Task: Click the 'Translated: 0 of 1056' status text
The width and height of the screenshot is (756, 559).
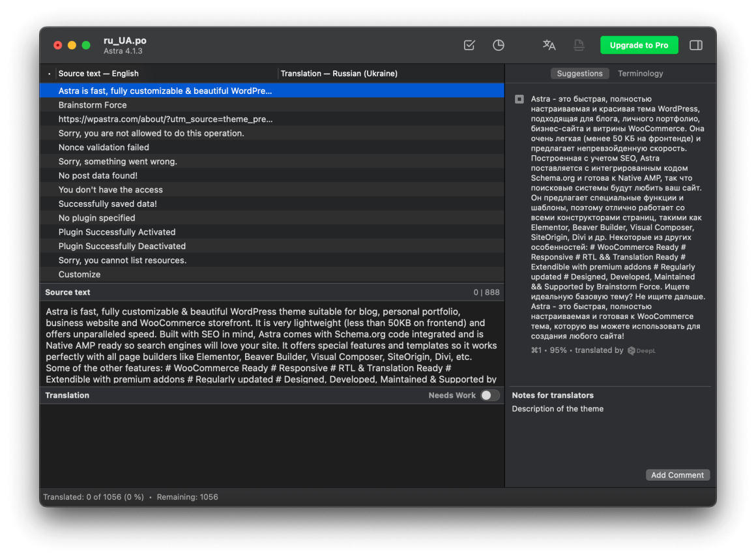Action: point(94,497)
